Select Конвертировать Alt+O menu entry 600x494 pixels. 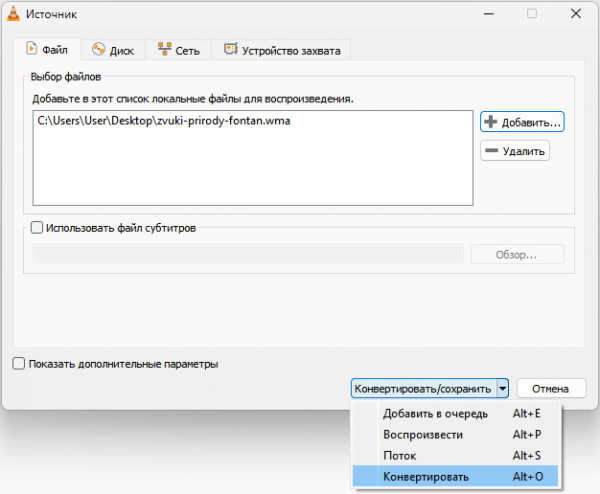pos(455,476)
